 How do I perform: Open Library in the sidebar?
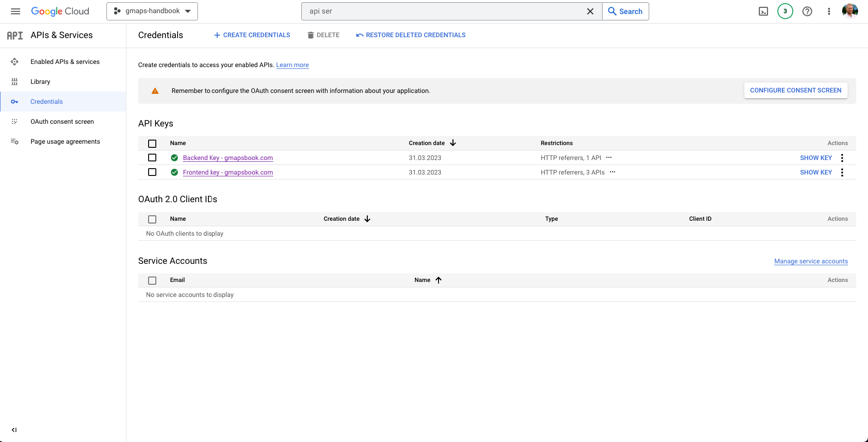[x=40, y=82]
